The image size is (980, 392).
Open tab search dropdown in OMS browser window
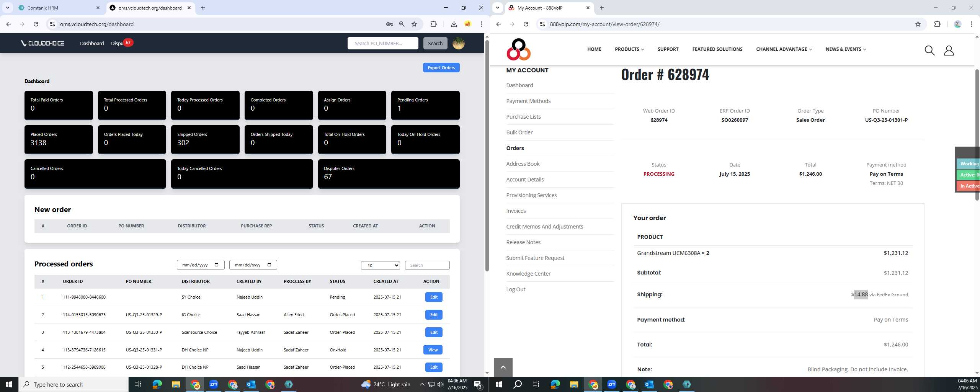[x=7, y=8]
